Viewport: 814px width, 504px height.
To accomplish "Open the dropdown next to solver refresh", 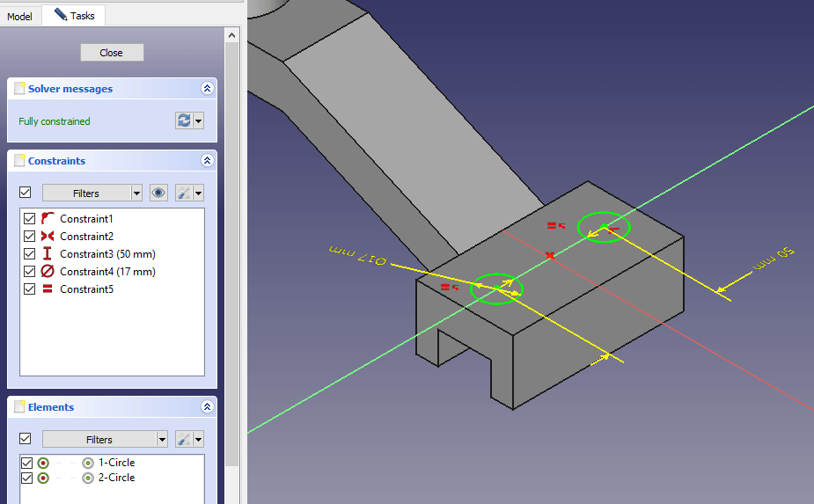I will tap(198, 121).
